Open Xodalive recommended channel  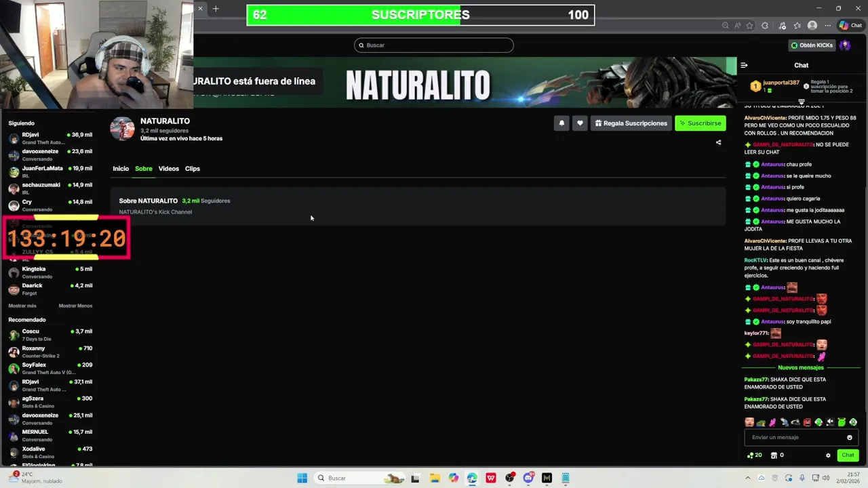coord(50,452)
